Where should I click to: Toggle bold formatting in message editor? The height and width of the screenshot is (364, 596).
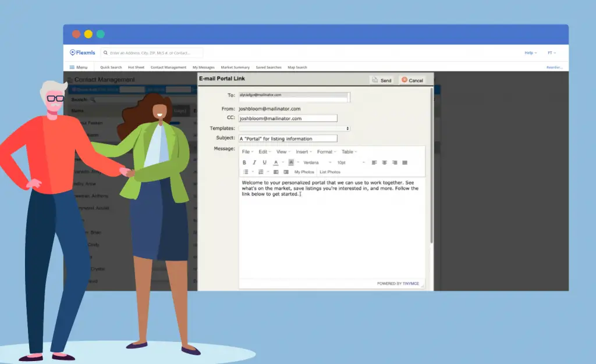(x=244, y=163)
